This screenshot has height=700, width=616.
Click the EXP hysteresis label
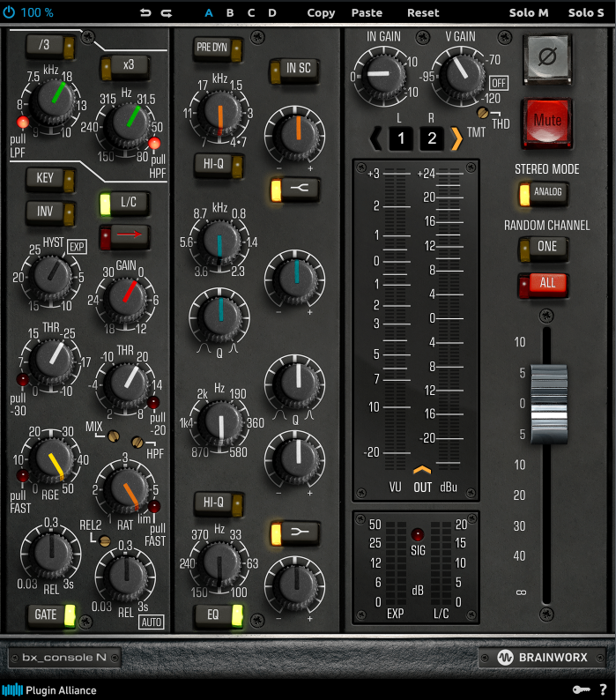[77, 247]
